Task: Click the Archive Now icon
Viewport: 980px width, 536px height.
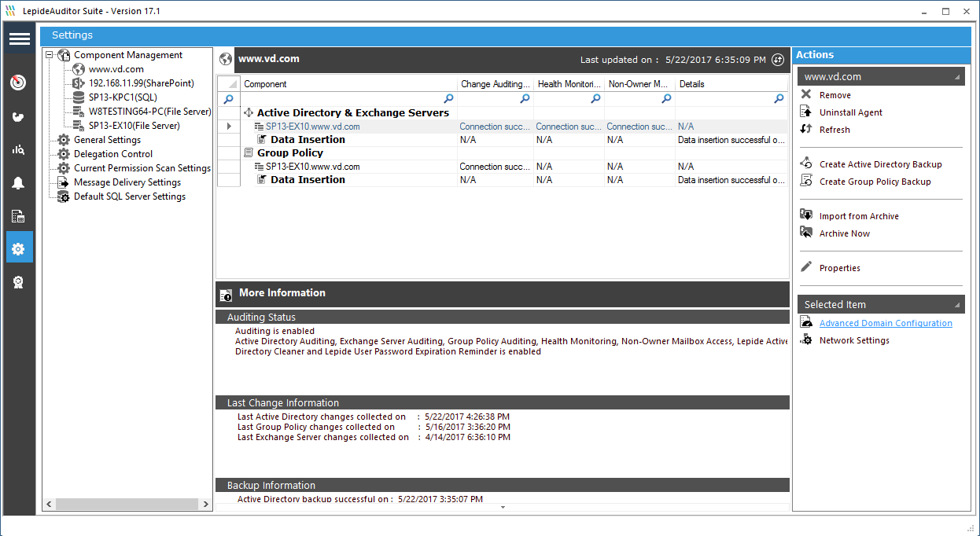Action: [x=805, y=233]
